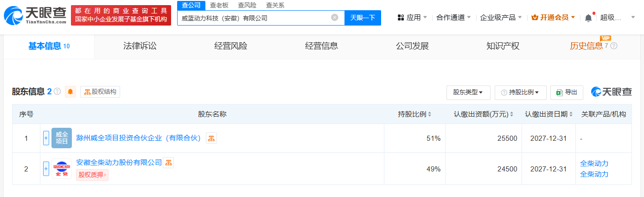Expand row 1 shareholder with plus button
Screen dimensions: 644x197
pos(46,138)
